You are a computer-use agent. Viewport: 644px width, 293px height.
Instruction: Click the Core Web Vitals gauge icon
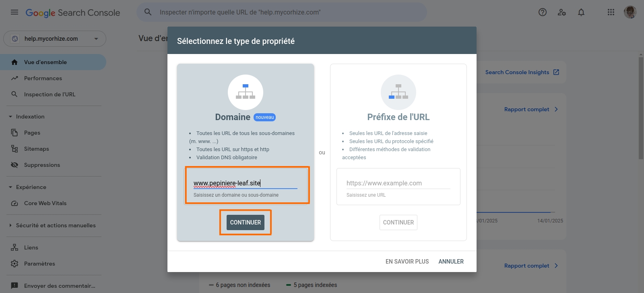14,203
